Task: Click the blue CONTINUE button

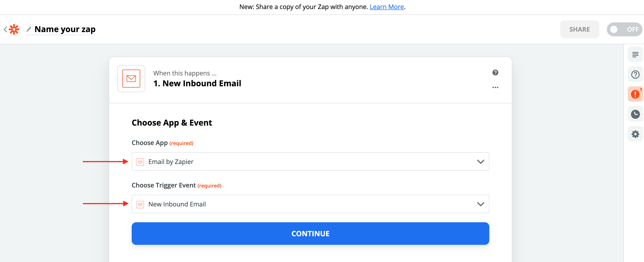Action: coord(310,233)
